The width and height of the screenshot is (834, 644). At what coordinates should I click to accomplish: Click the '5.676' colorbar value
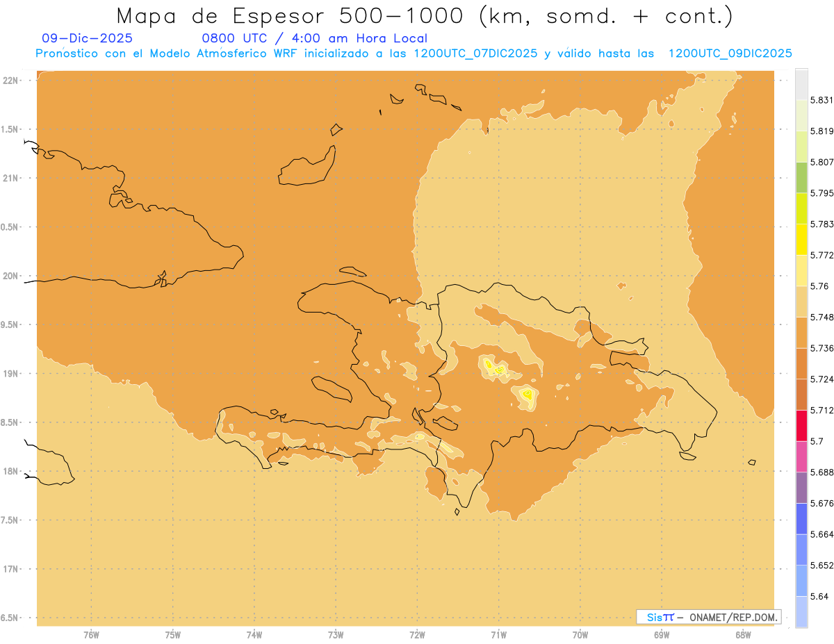coord(821,504)
